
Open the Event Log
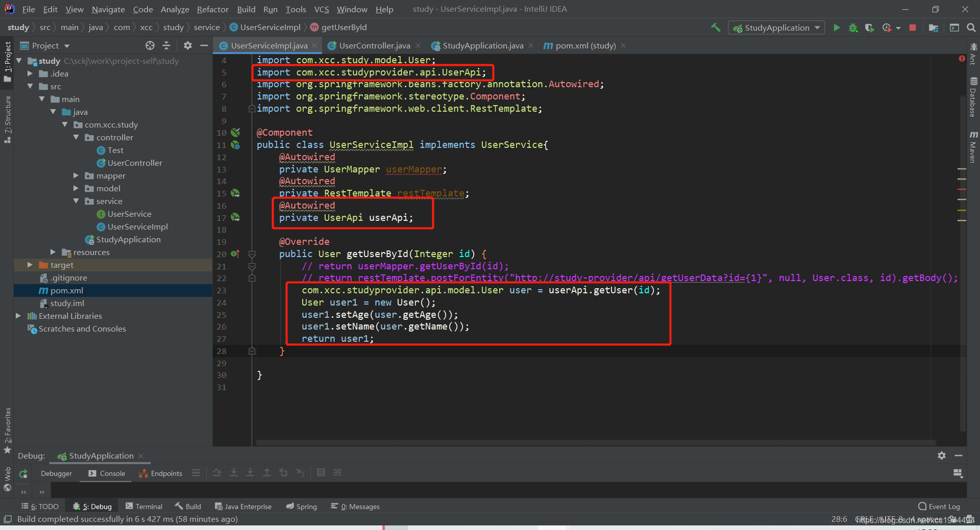point(939,507)
